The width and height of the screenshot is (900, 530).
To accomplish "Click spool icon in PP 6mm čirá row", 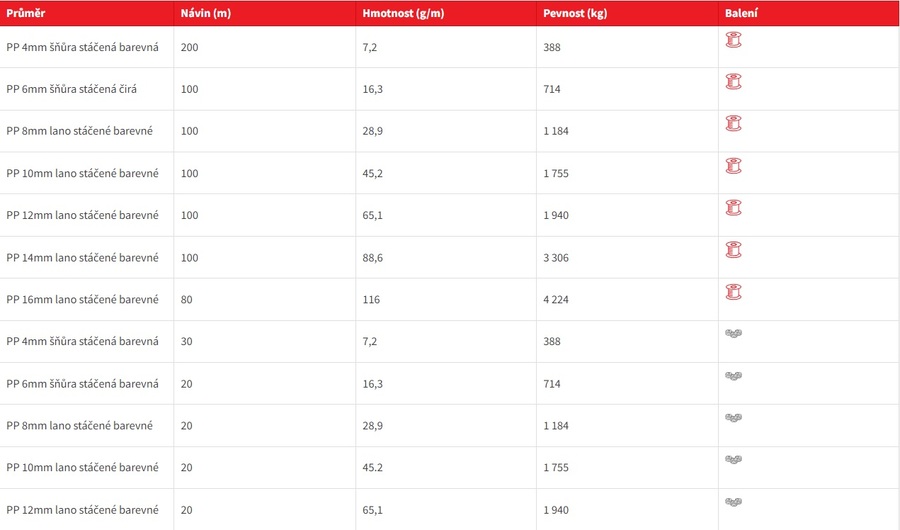I will (x=734, y=82).
